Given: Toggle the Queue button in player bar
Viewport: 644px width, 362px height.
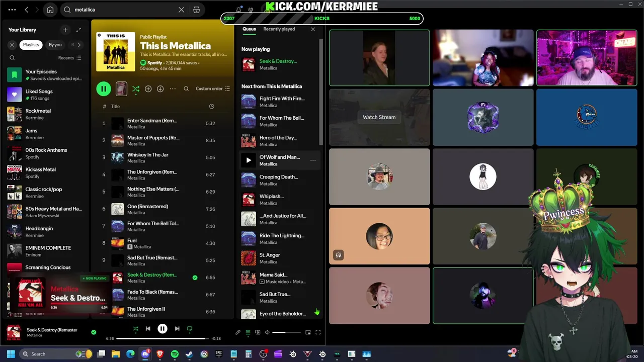Looking at the screenshot, I should point(248,332).
